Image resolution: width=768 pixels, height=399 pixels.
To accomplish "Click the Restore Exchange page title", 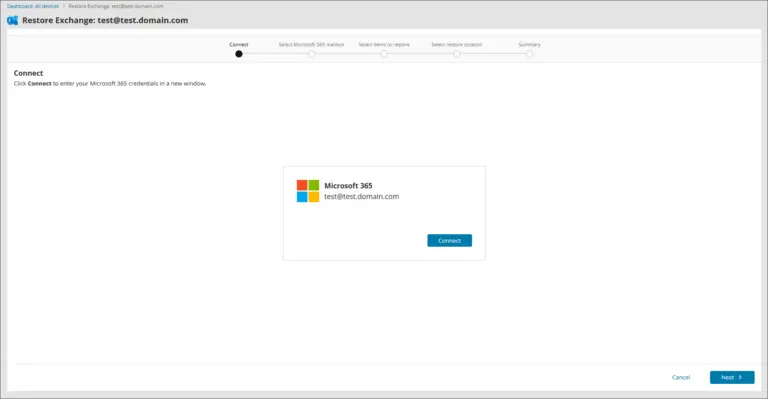I will click(105, 21).
